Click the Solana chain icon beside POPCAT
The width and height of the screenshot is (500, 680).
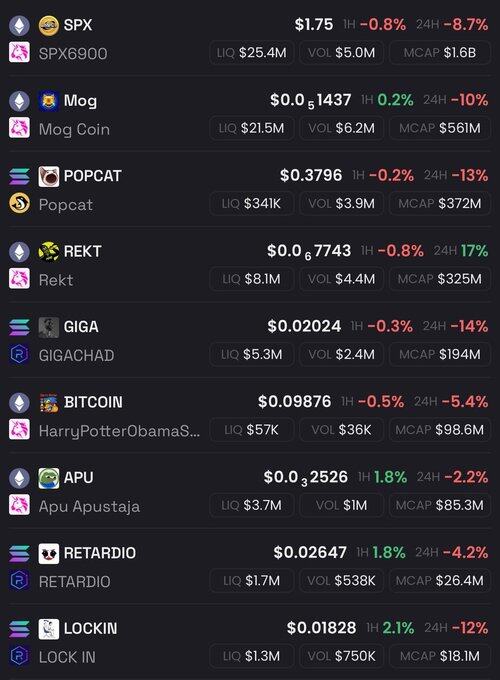pos(20,176)
